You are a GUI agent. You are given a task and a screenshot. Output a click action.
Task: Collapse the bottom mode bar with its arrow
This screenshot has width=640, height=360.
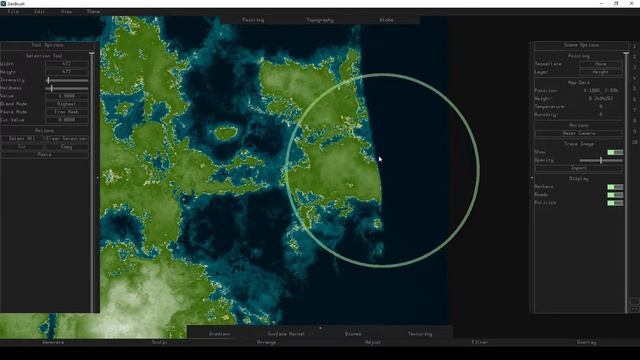(x=320, y=327)
